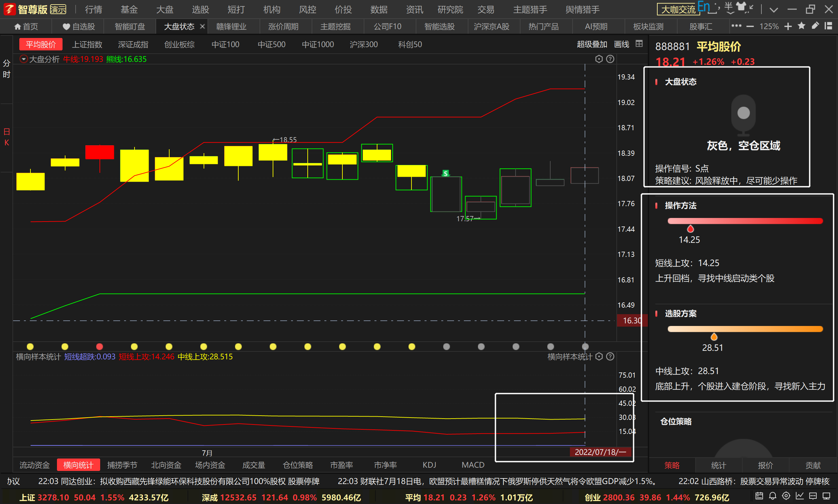Click the green S signal marker
The image size is (838, 504).
point(445,173)
